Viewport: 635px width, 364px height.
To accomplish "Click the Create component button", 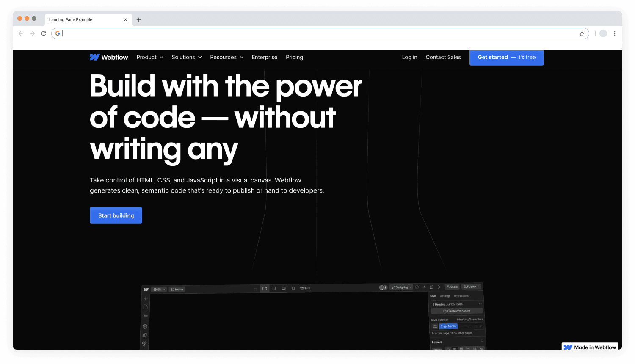I will [x=457, y=311].
